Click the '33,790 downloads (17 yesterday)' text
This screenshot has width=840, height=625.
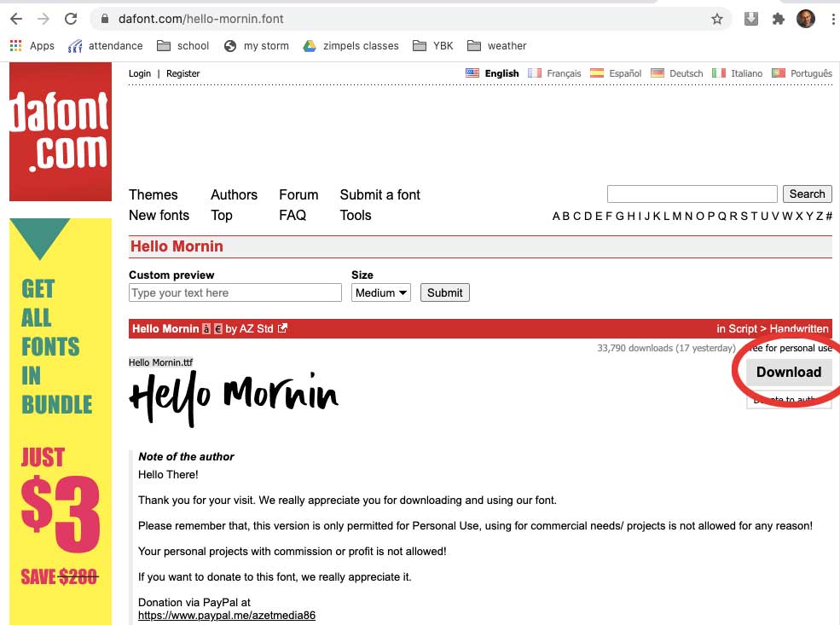tap(666, 348)
